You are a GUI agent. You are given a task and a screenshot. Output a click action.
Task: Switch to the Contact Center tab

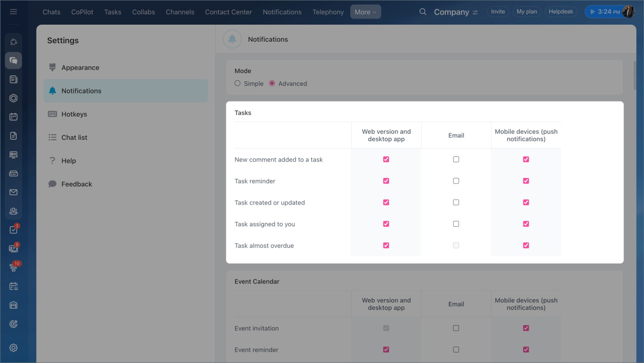[228, 12]
